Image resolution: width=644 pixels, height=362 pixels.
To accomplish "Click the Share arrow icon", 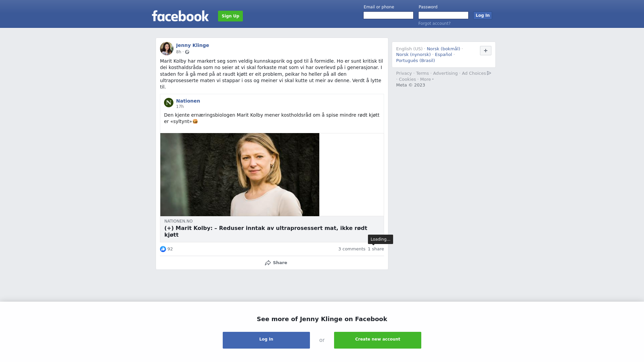I will (268, 263).
